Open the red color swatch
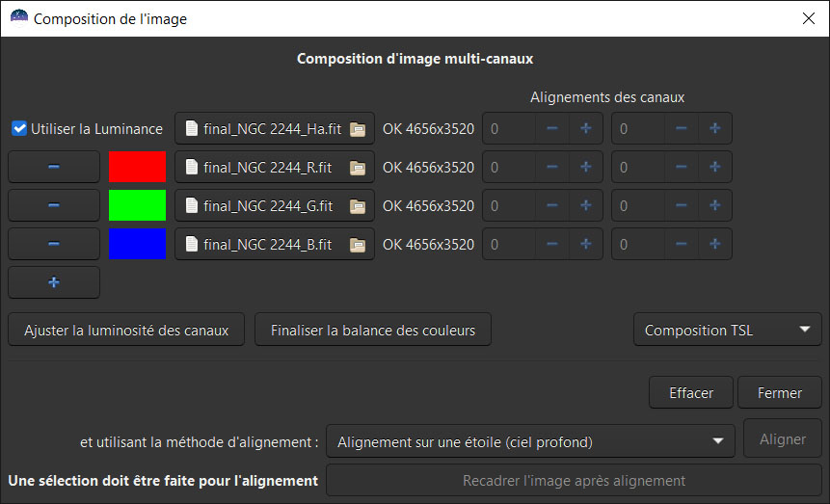The width and height of the screenshot is (830, 504). click(x=137, y=167)
